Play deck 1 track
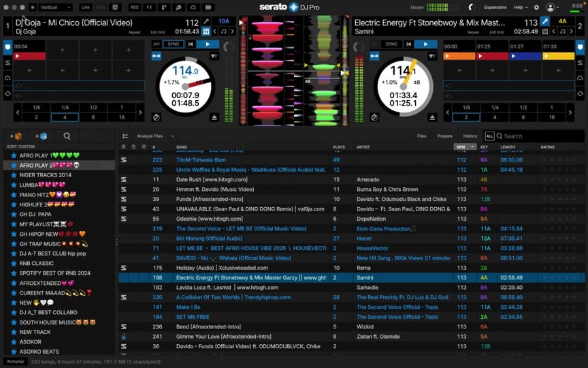 (208, 44)
